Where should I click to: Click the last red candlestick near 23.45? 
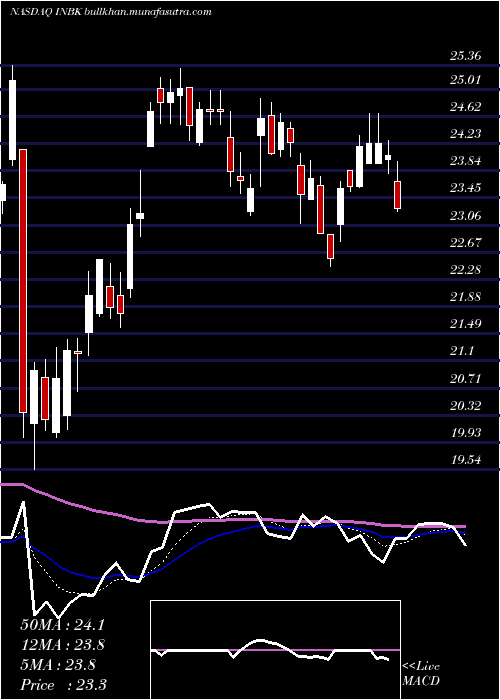[397, 195]
